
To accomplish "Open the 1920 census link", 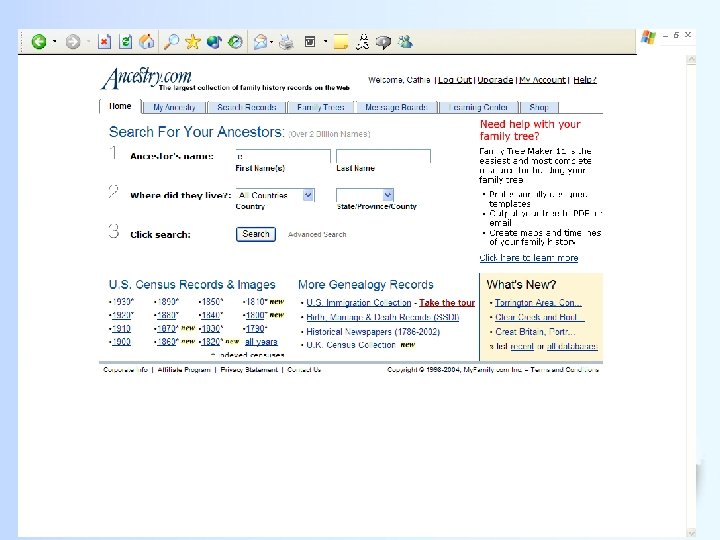I will (122, 315).
